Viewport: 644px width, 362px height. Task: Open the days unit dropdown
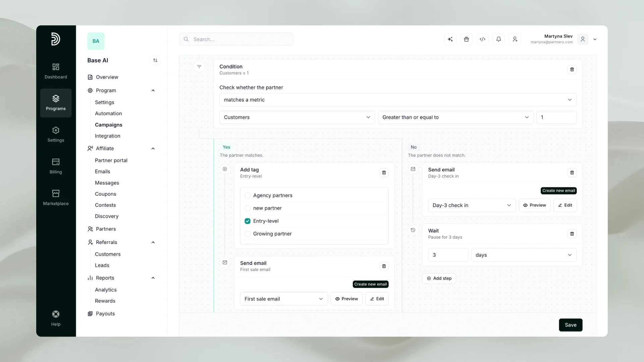(x=524, y=255)
